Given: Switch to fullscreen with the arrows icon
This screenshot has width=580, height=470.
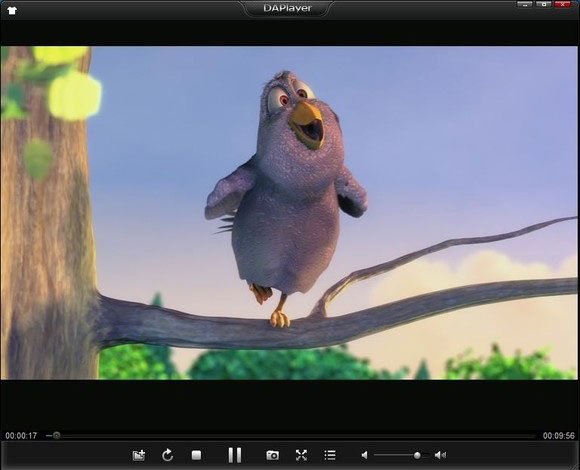Looking at the screenshot, I should tap(301, 455).
